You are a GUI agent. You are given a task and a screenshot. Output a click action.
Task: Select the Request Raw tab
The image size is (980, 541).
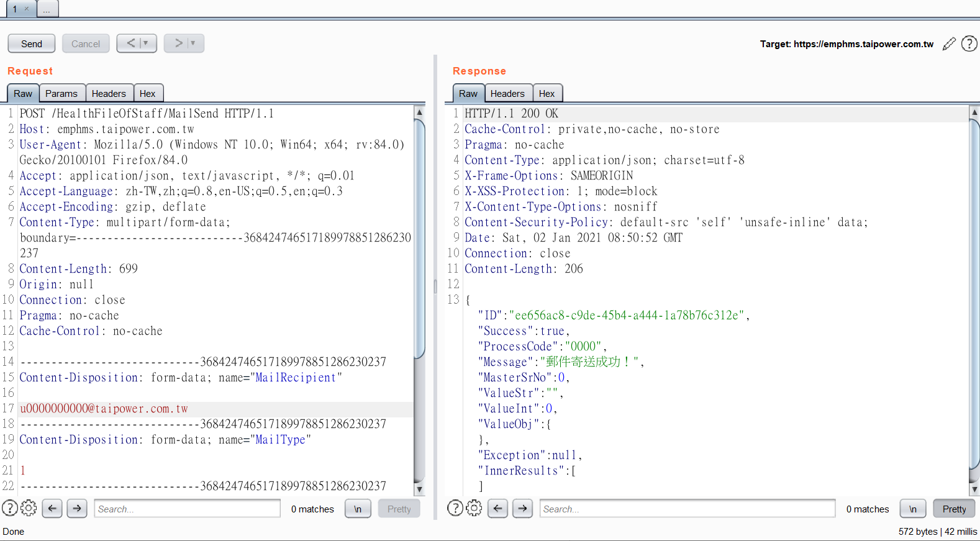click(x=23, y=93)
